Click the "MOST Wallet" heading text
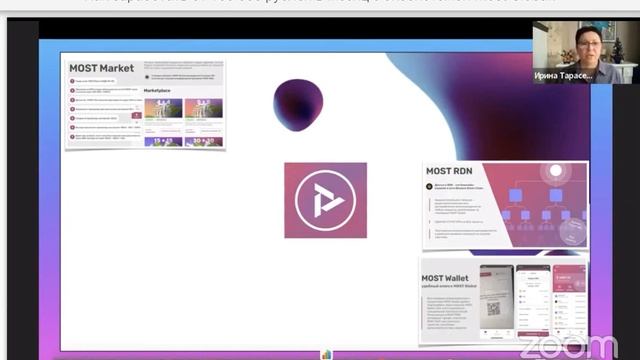 click(444, 278)
